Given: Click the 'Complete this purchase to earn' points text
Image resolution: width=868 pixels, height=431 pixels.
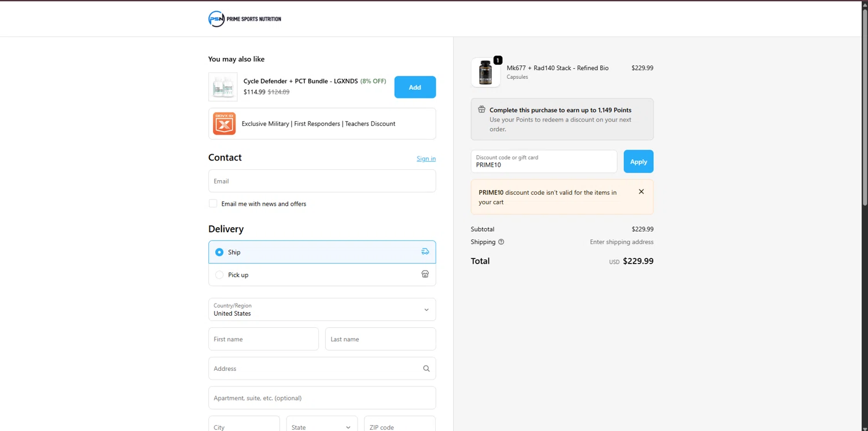Looking at the screenshot, I should click(560, 109).
